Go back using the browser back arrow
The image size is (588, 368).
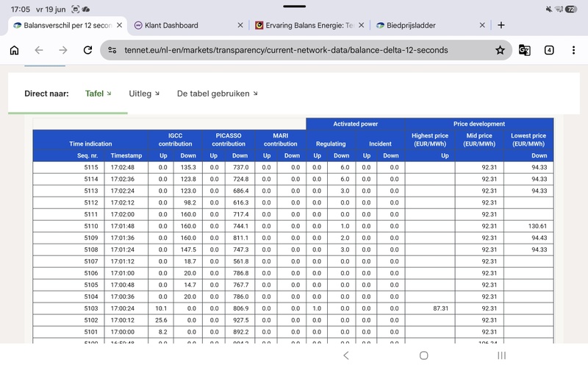[x=39, y=50]
